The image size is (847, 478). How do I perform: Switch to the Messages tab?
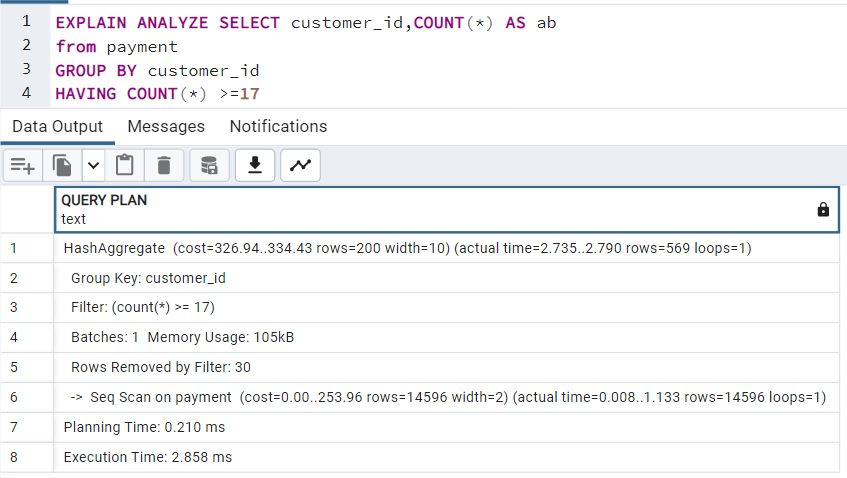pos(166,126)
